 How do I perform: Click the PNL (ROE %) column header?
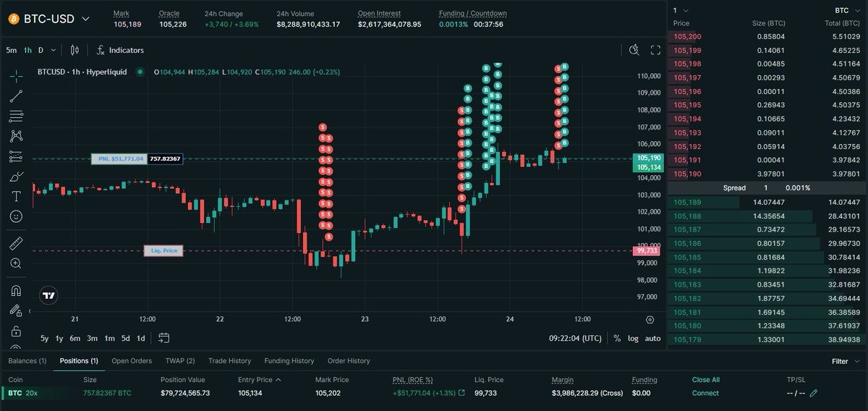click(x=413, y=379)
